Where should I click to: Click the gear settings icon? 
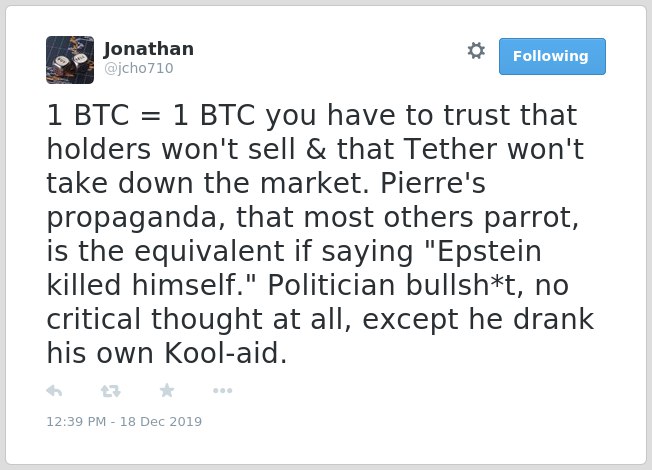pos(476,51)
